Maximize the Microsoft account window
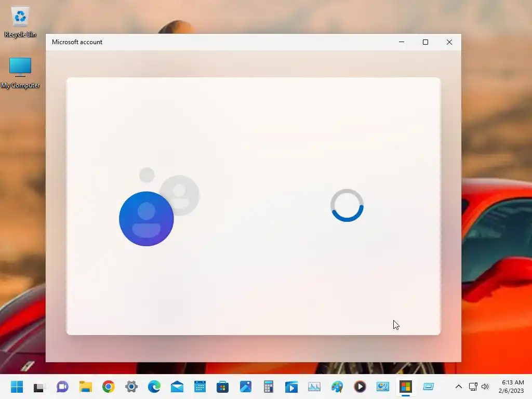Viewport: 532px width, 399px height. tap(425, 42)
